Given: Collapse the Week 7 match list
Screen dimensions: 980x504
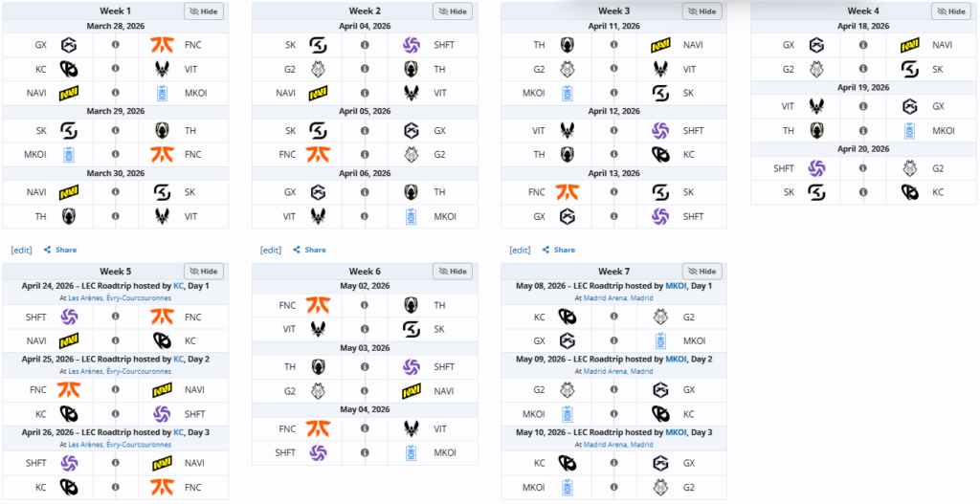Looking at the screenshot, I should pos(702,272).
